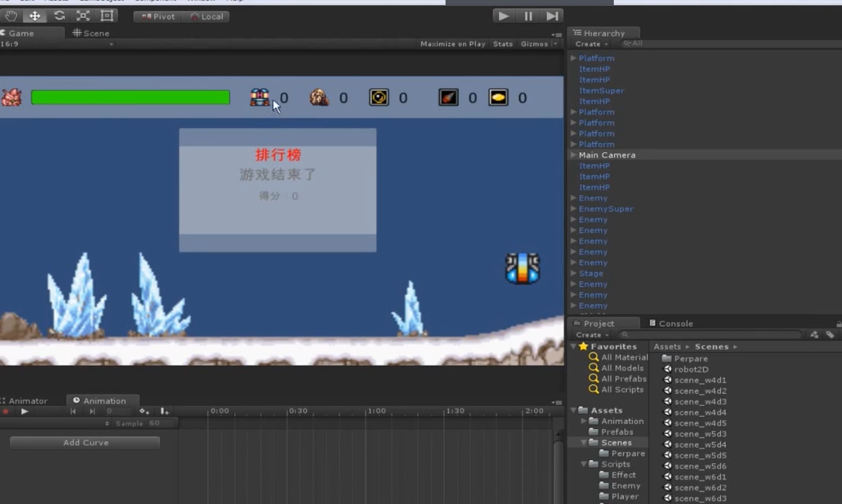Select the Prefabs folder in Assets tree
842x504 pixels.
click(x=612, y=432)
